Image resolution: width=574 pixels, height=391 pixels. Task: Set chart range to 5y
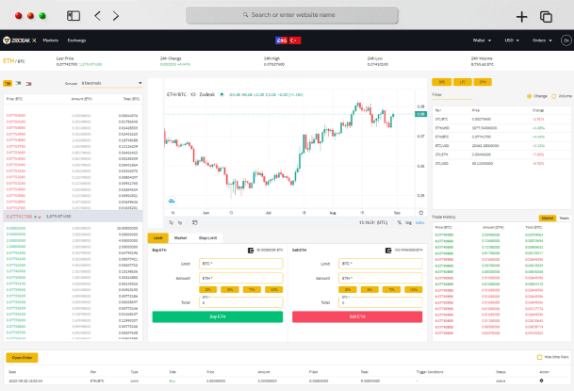pyautogui.click(x=171, y=223)
